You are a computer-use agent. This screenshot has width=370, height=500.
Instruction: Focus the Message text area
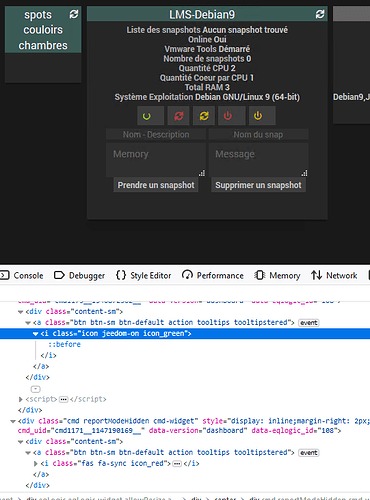point(258,160)
